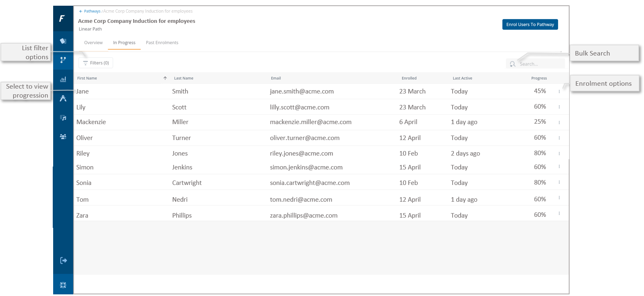
Task: Go back via the Pathways breadcrumb link
Action: (x=92, y=11)
